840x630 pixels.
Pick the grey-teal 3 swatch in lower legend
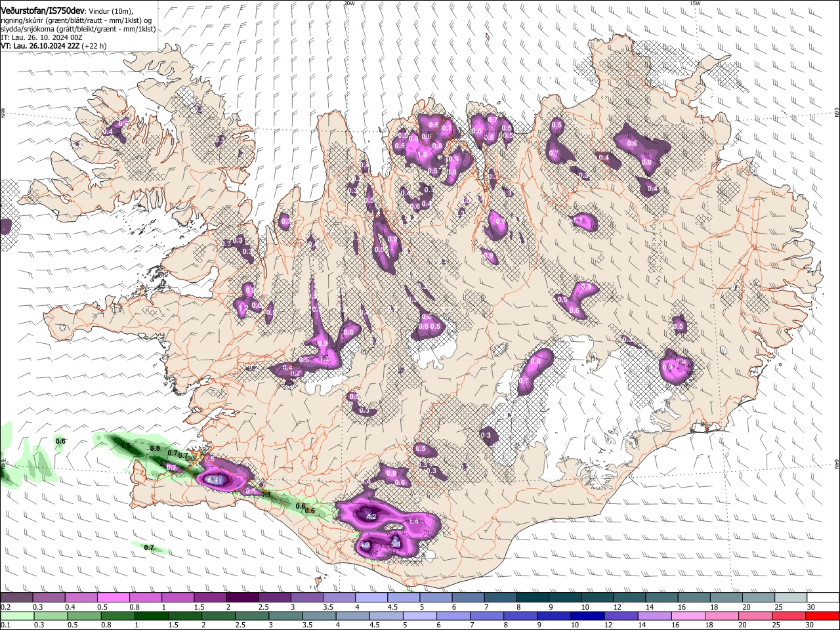[x=285, y=616]
